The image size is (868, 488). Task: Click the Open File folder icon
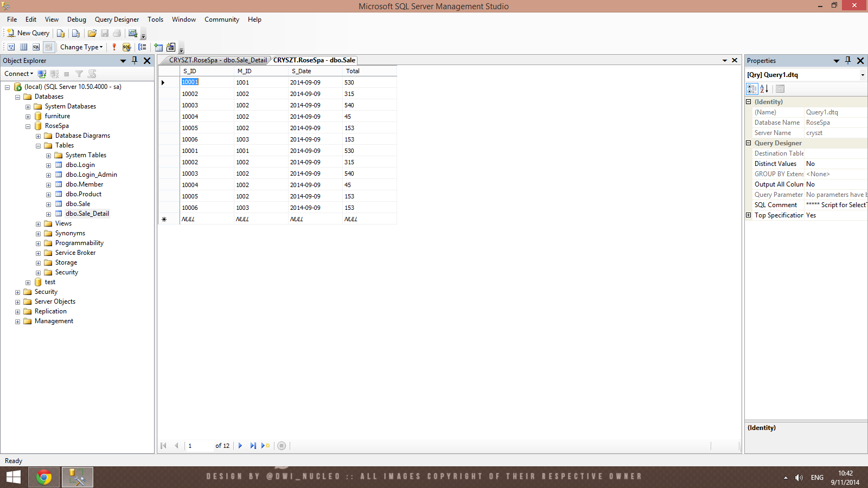[92, 33]
